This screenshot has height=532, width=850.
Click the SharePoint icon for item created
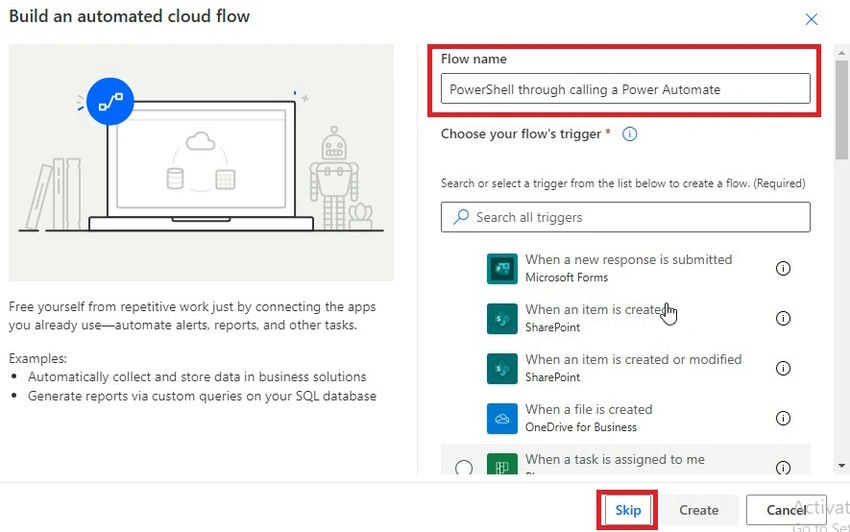point(502,318)
